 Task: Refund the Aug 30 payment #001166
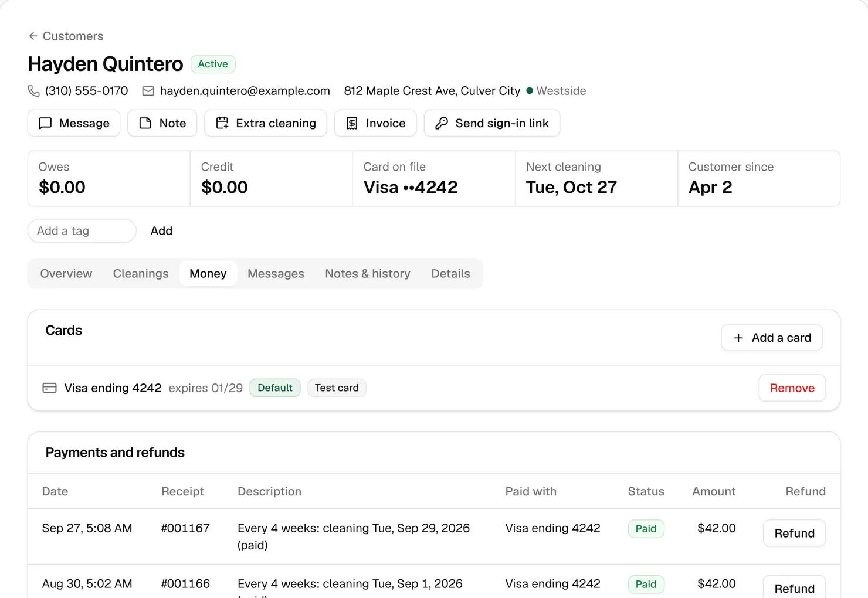[x=795, y=587]
